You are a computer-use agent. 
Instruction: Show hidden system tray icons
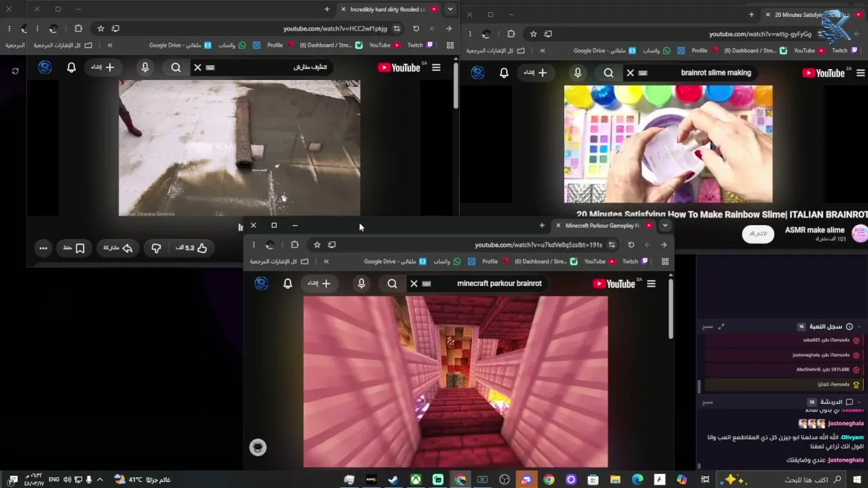tap(100, 480)
